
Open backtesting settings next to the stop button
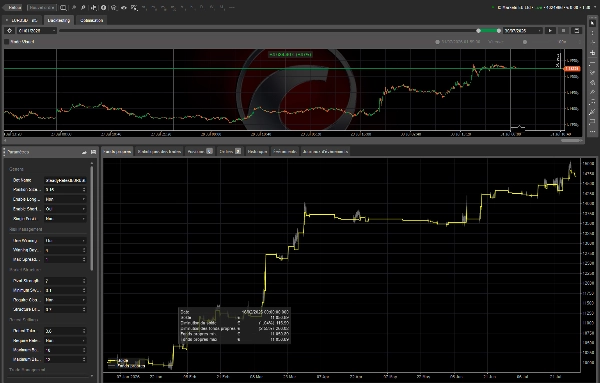576,31
